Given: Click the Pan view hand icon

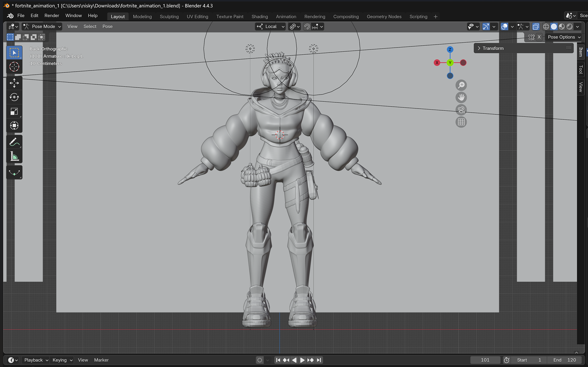Looking at the screenshot, I should pyautogui.click(x=461, y=97).
